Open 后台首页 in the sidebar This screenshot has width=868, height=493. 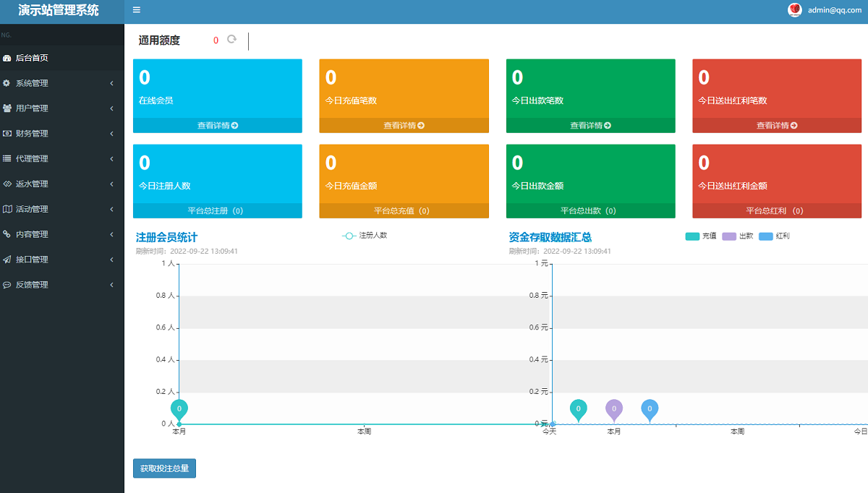point(32,58)
